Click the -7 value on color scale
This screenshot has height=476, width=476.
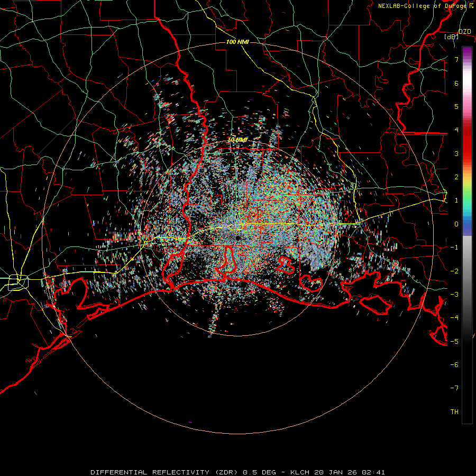454,388
